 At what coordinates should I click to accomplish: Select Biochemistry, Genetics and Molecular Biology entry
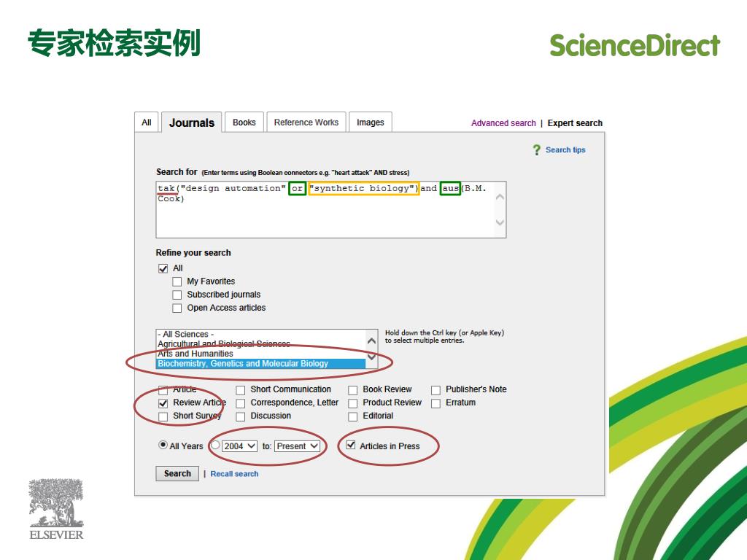pyautogui.click(x=260, y=364)
